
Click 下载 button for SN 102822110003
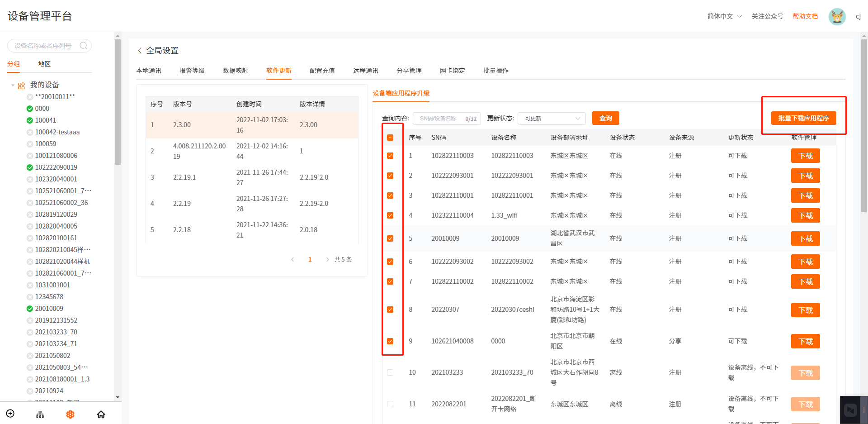[806, 156]
